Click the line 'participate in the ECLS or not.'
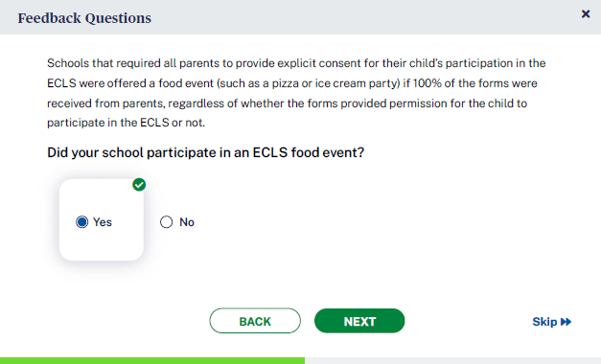The image size is (601, 364). [127, 123]
